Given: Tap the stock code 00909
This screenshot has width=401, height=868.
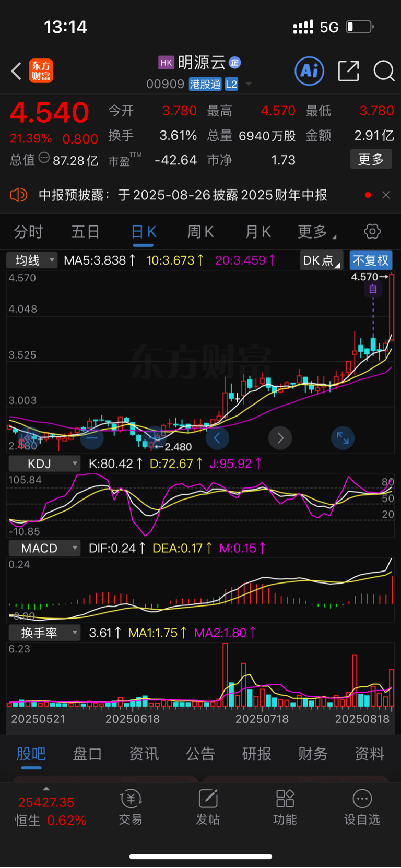Looking at the screenshot, I should (x=165, y=84).
